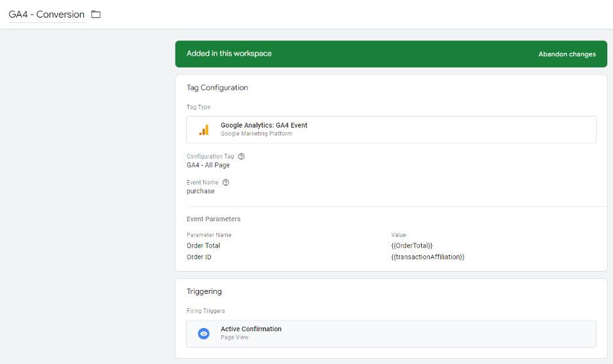Open the Active Confirmation firing trigger

pos(251,329)
